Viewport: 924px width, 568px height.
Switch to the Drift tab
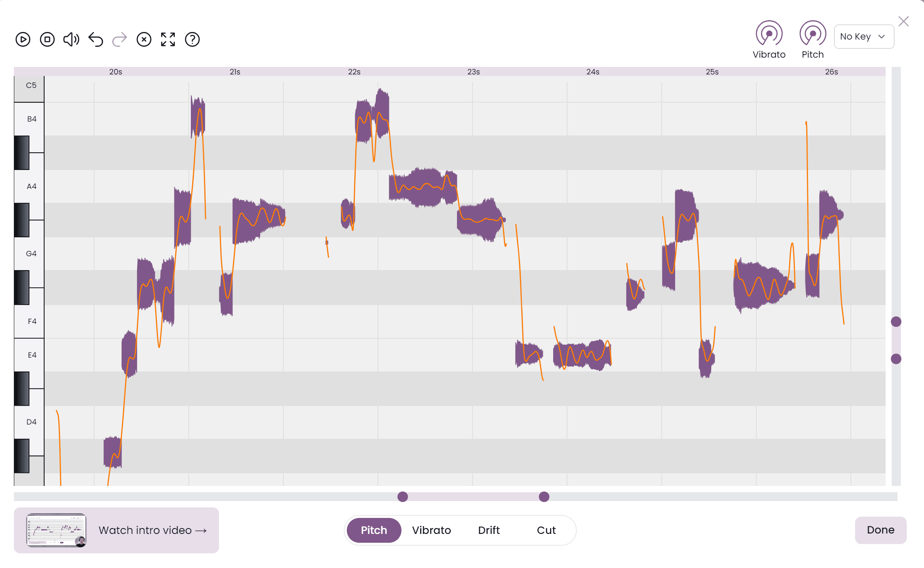(488, 530)
